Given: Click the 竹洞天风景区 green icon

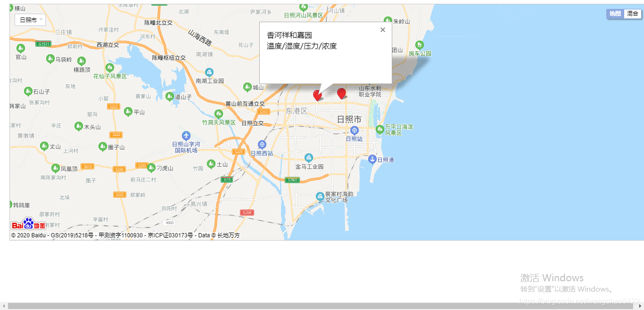Looking at the screenshot, I should [x=218, y=114].
